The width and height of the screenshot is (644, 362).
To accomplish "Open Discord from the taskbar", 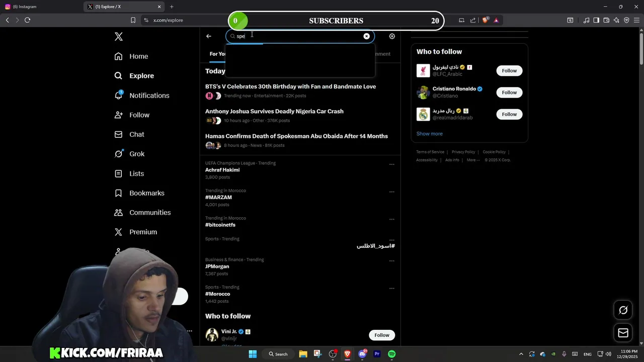I will pos(362,354).
